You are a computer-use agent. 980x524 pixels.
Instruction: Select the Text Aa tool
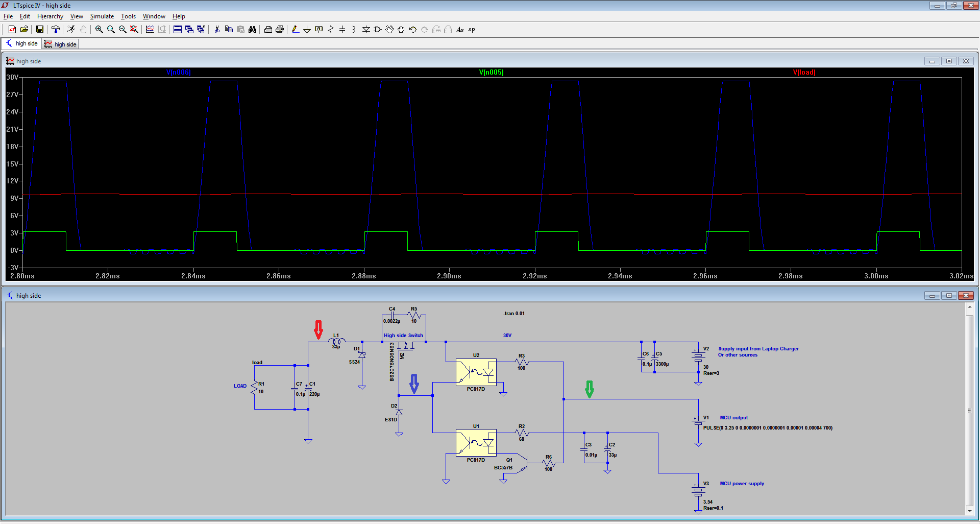click(x=460, y=30)
